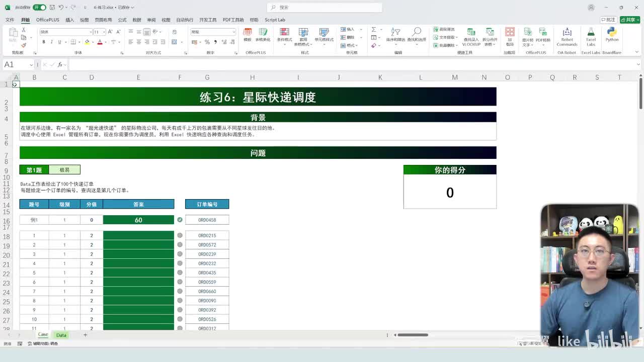644x362 pixels.
Task: Switch to the OfficePLUS ribbon tab
Action: pos(48,20)
